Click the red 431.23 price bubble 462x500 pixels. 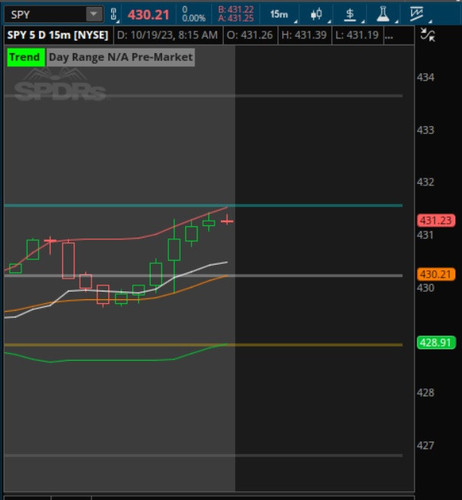(x=436, y=220)
